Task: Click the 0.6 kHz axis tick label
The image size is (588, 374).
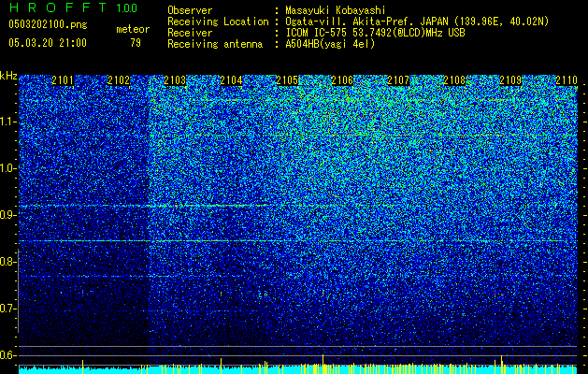Action: [7, 355]
